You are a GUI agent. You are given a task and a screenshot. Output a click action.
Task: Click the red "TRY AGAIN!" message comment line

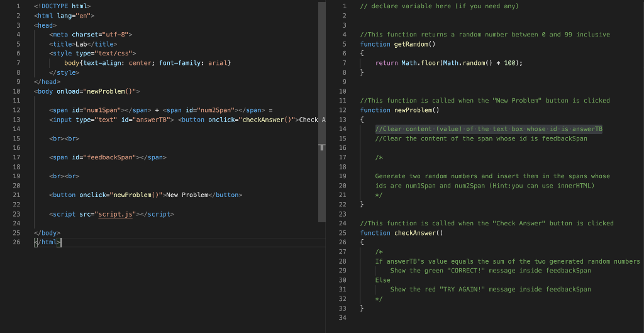(491, 290)
